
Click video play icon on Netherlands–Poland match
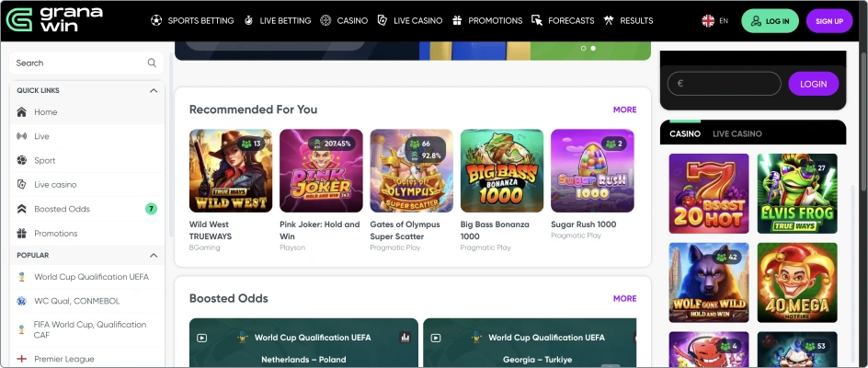pos(202,338)
